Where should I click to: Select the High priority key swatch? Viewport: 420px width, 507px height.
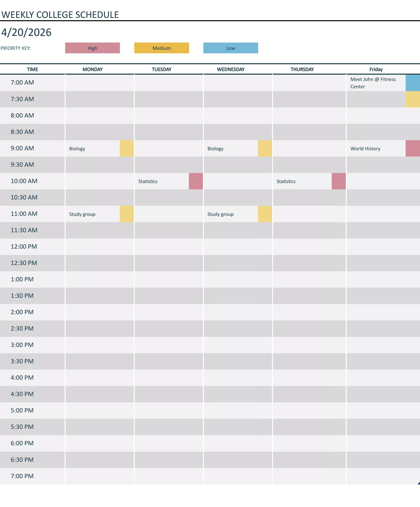(x=92, y=48)
